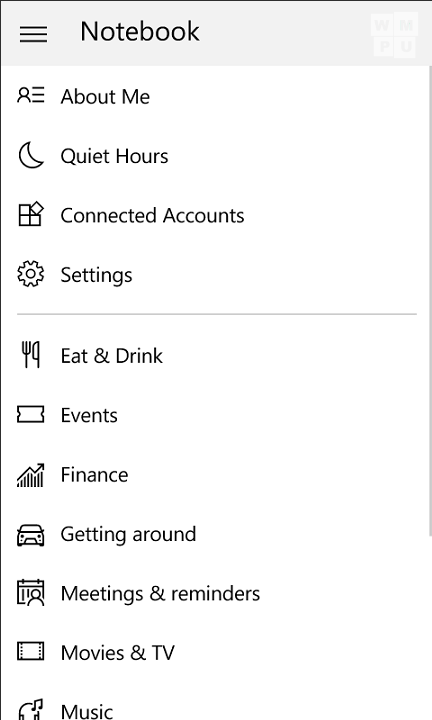Click the About Me person icon

tap(31, 95)
